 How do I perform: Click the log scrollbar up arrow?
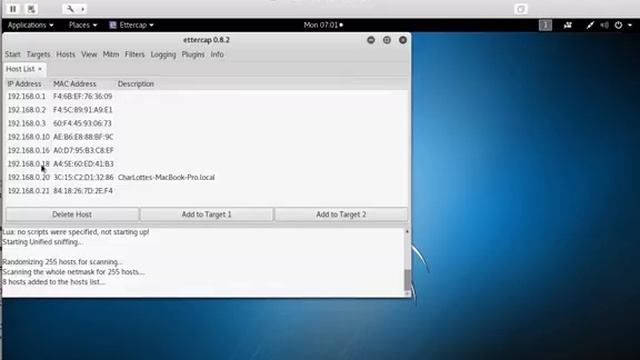407,231
